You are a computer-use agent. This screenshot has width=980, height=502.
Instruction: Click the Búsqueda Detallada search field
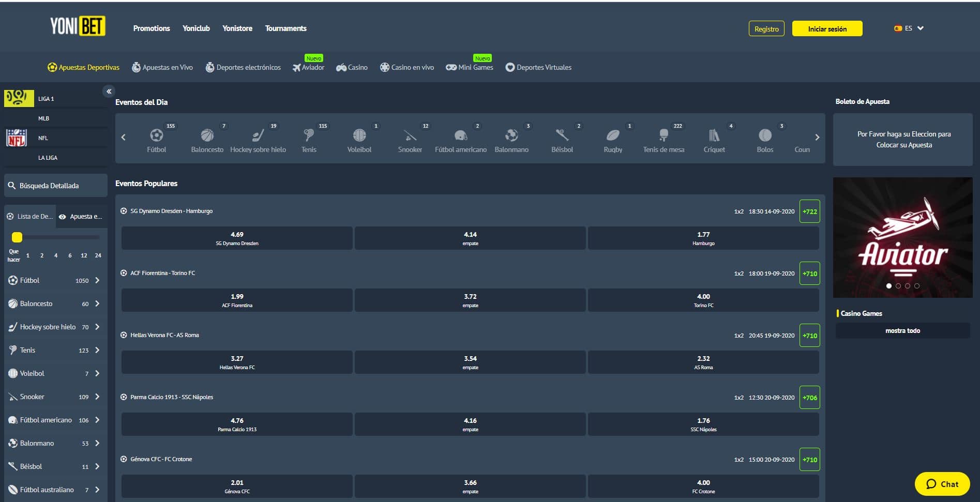55,186
